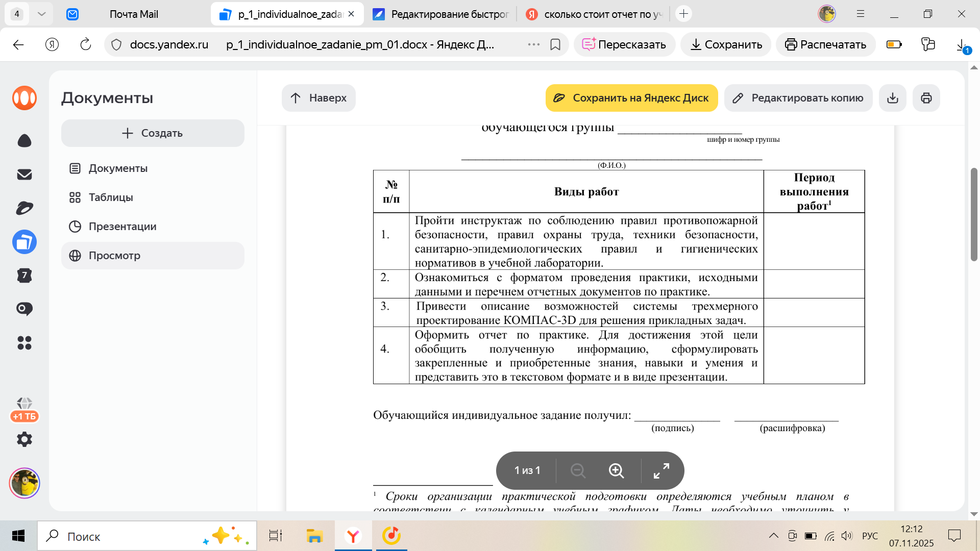Open the three-dots page options menu
This screenshot has height=551, width=980.
pos(533,45)
